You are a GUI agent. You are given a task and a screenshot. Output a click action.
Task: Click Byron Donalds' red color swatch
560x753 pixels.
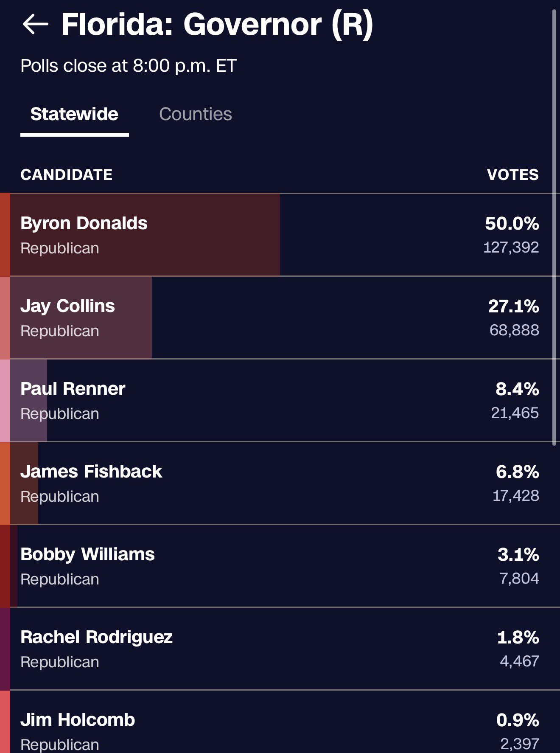click(x=5, y=235)
